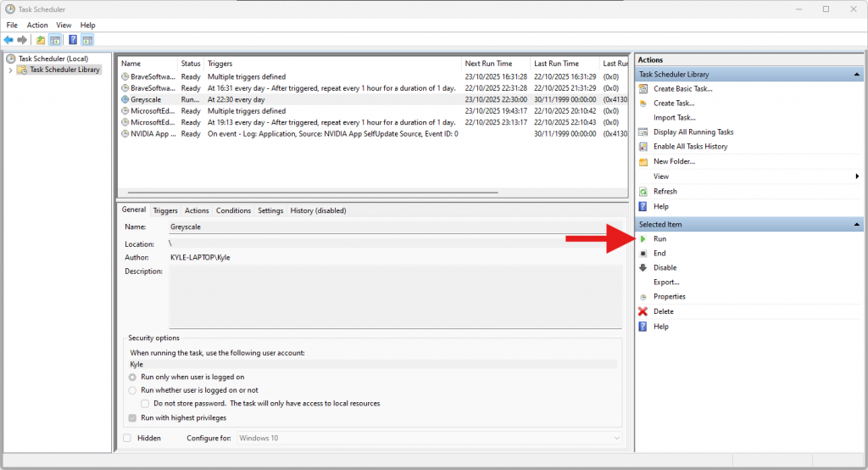Viewport: 868px width, 470px height.
Task: Open the Help menu in the menu bar
Action: [x=87, y=25]
